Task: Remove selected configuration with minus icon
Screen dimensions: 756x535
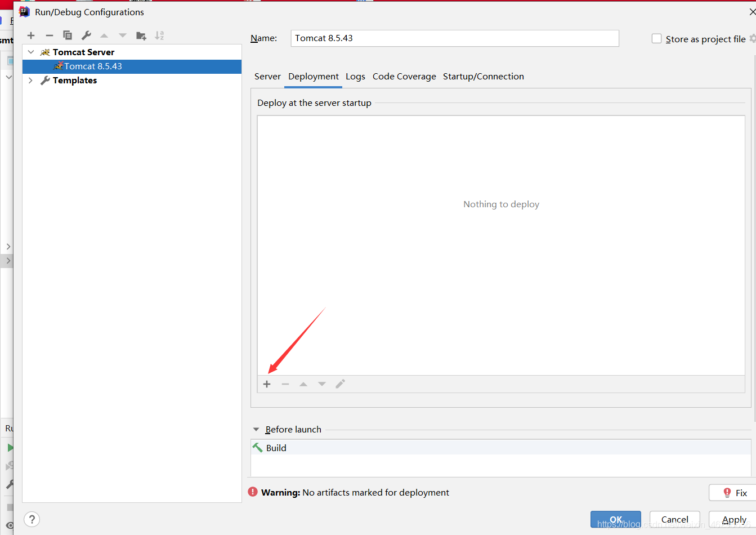Action: (50, 35)
